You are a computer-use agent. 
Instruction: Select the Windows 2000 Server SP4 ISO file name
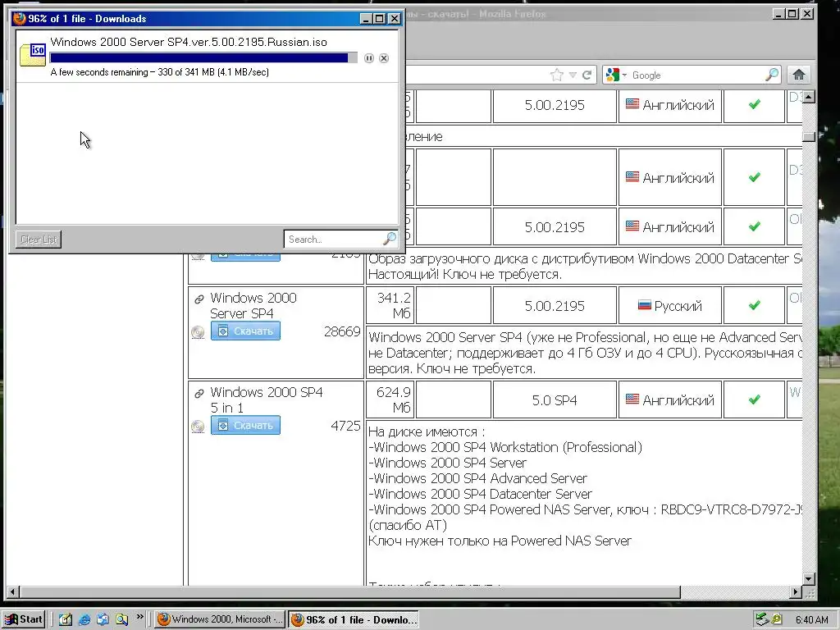tap(189, 42)
